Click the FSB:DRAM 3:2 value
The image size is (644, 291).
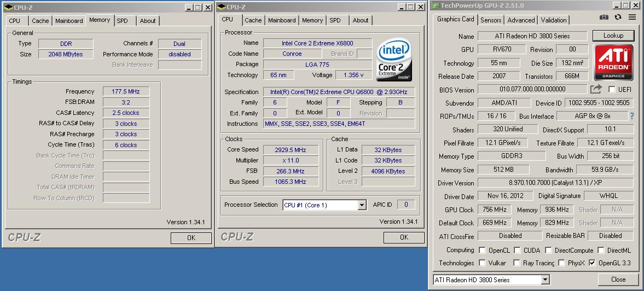tap(126, 102)
